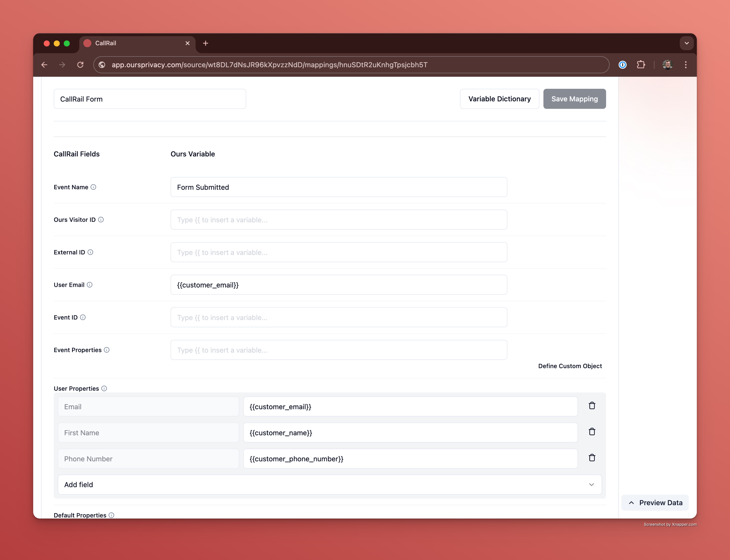Click the User Properties info icon
Viewport: 730px width, 560px height.
104,388
